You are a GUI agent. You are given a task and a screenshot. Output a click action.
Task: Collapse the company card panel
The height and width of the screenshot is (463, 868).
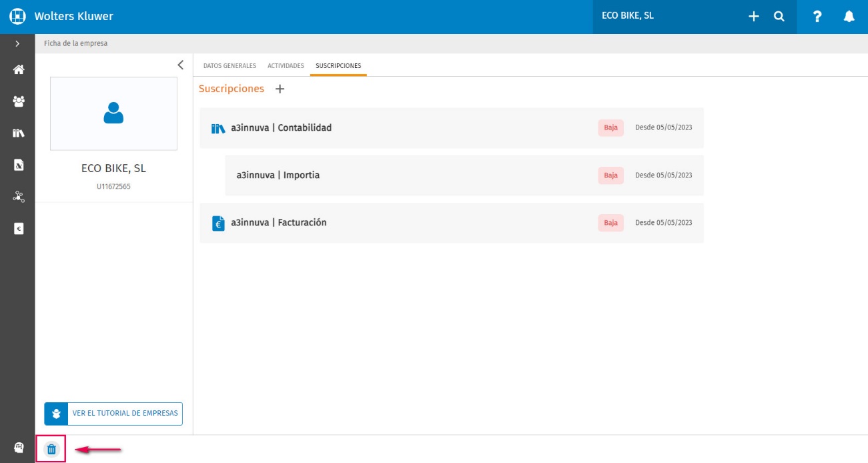(180, 65)
